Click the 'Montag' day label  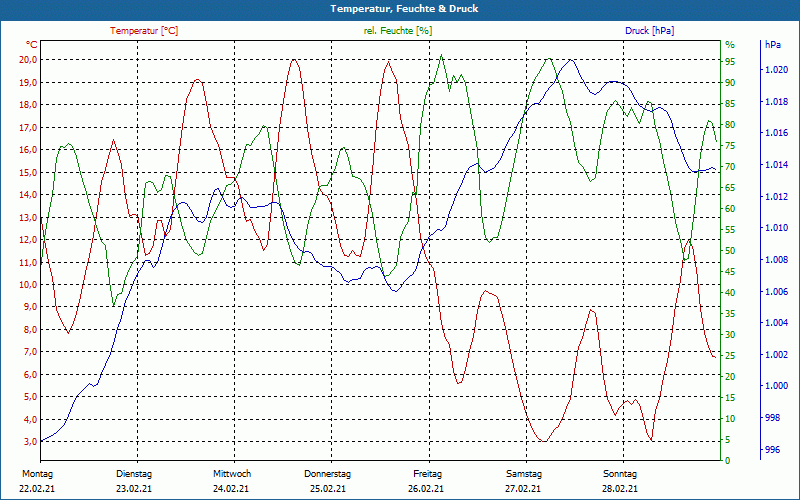pos(37,474)
